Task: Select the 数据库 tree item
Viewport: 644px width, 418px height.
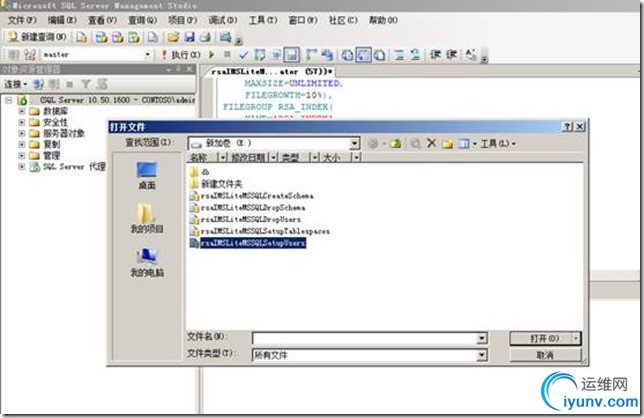Action: [x=55, y=111]
